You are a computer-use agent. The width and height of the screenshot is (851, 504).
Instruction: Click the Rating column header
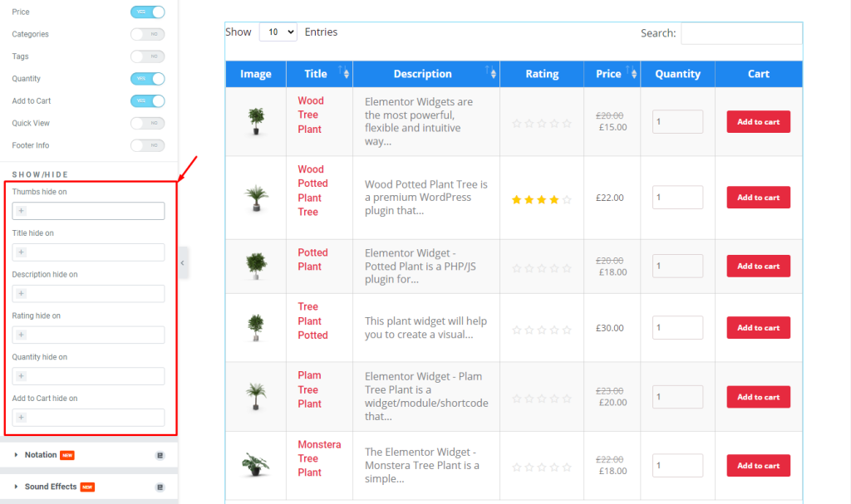pyautogui.click(x=542, y=74)
